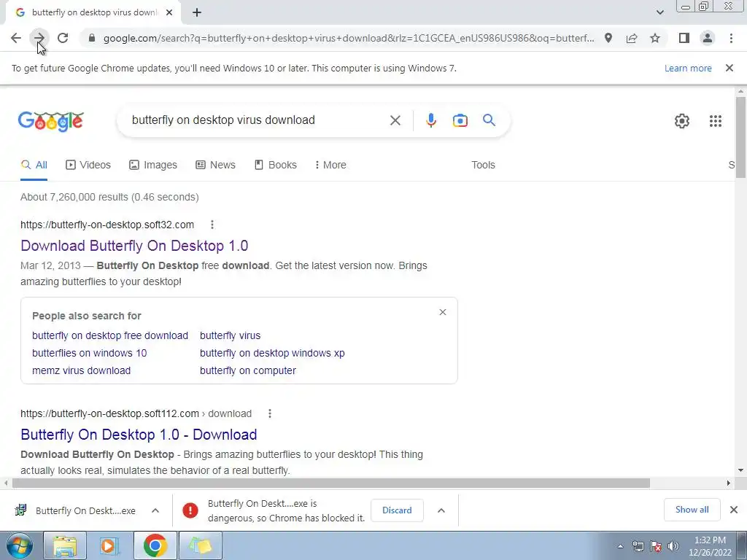Screen dimensions: 747x560
Task: Click butterfly on desktop windows xp suggestion
Action: (x=272, y=354)
